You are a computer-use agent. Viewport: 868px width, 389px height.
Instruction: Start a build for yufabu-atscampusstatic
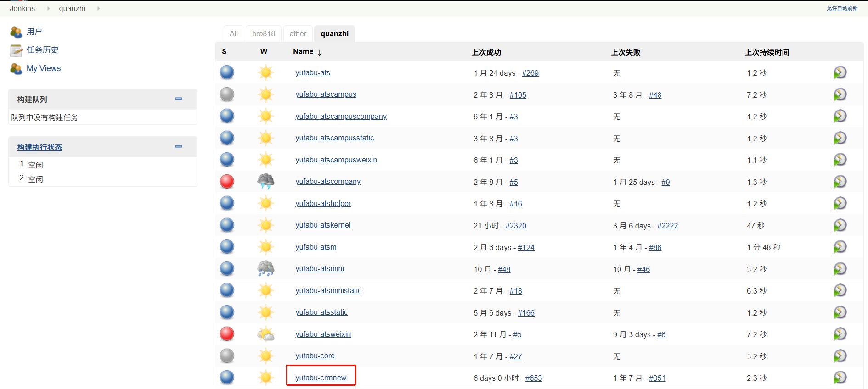point(840,138)
